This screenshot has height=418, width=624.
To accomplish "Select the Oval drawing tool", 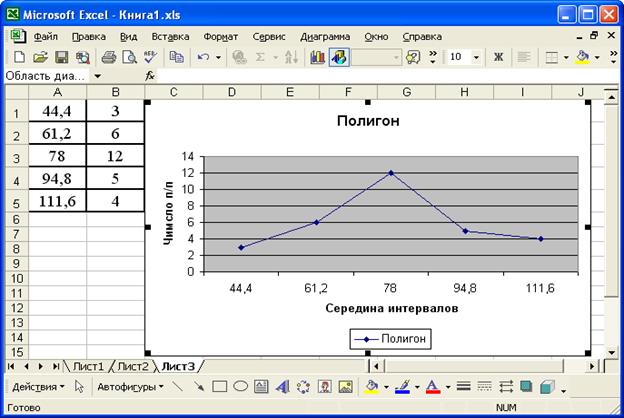I will 241,386.
